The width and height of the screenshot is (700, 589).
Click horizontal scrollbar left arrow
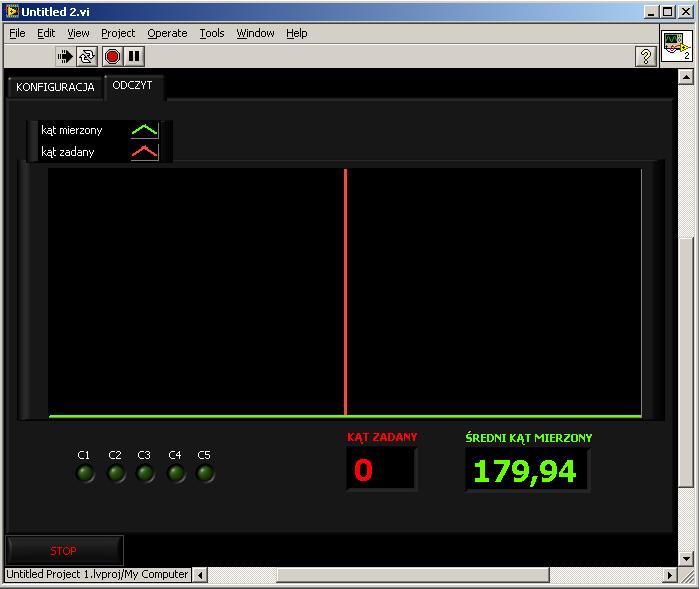pos(200,575)
